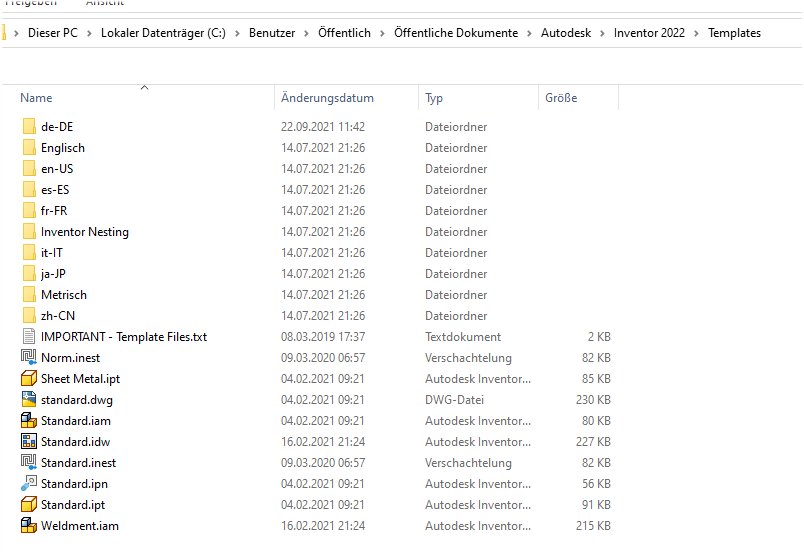Navigate to Benutzer breadcrumb
This screenshot has width=804, height=556.
(272, 33)
